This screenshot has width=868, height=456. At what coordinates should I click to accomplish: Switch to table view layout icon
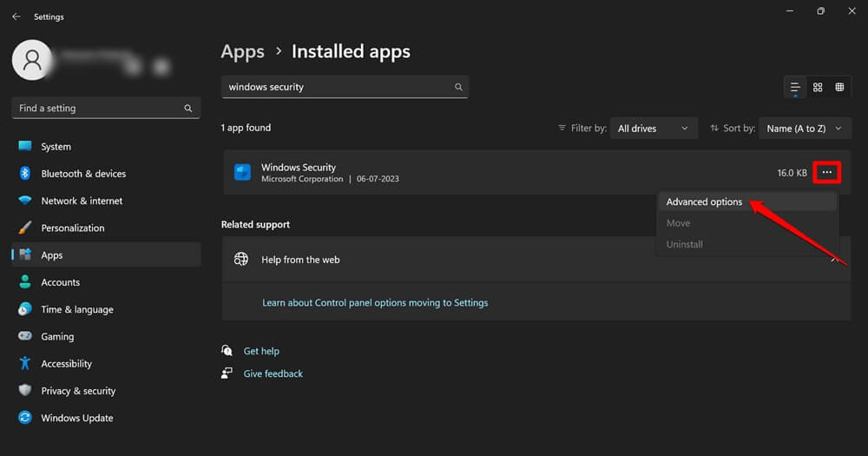tap(839, 88)
